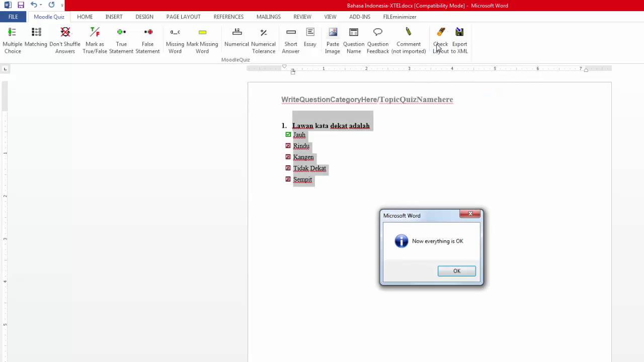Click the tab selector at ruler corner
The width and height of the screenshot is (644, 362).
tap(5, 68)
